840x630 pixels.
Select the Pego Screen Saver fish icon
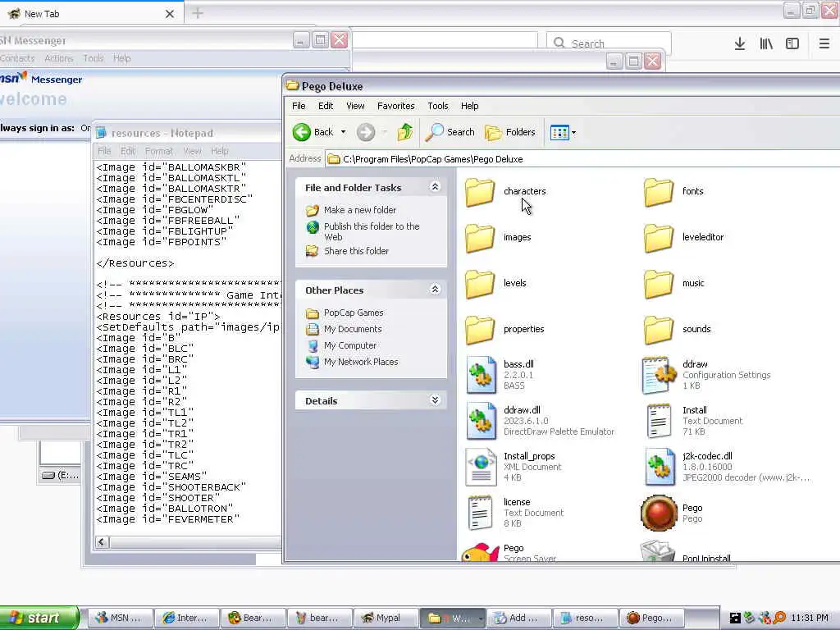(x=480, y=552)
